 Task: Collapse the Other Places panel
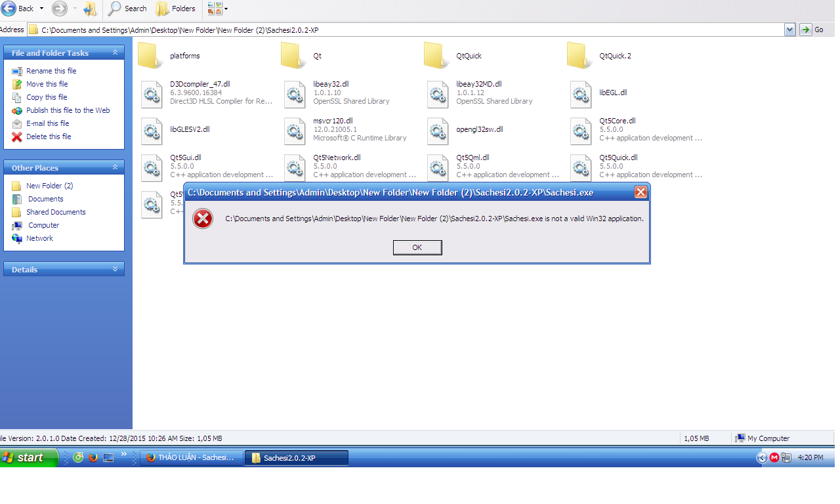pyautogui.click(x=115, y=167)
